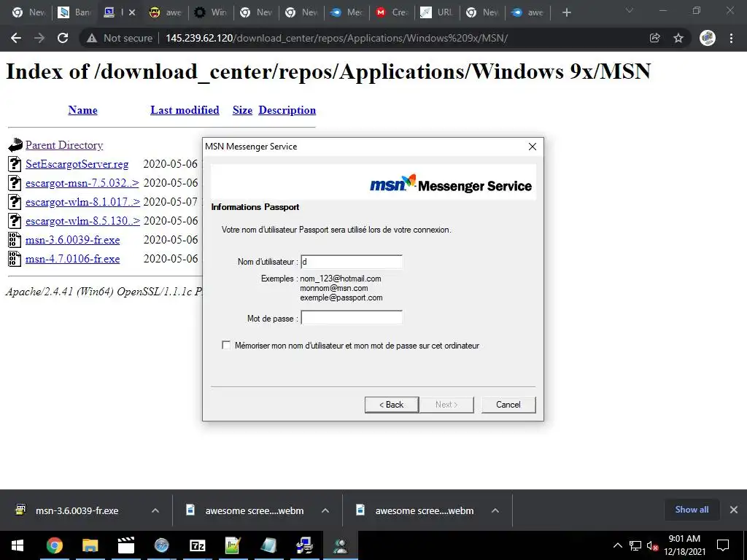Screen dimensions: 747x560
Task: Switch to the Win tab
Action: point(211,13)
